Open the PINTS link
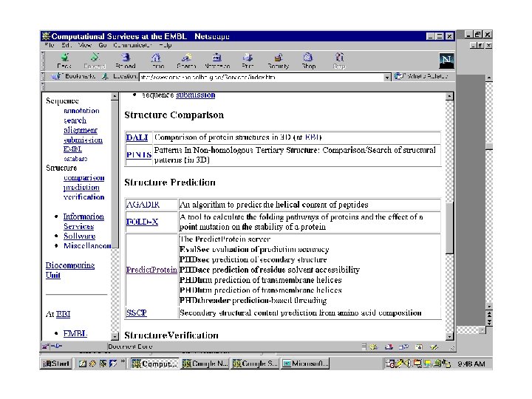Viewport: 532px width, 399px height. [x=139, y=154]
